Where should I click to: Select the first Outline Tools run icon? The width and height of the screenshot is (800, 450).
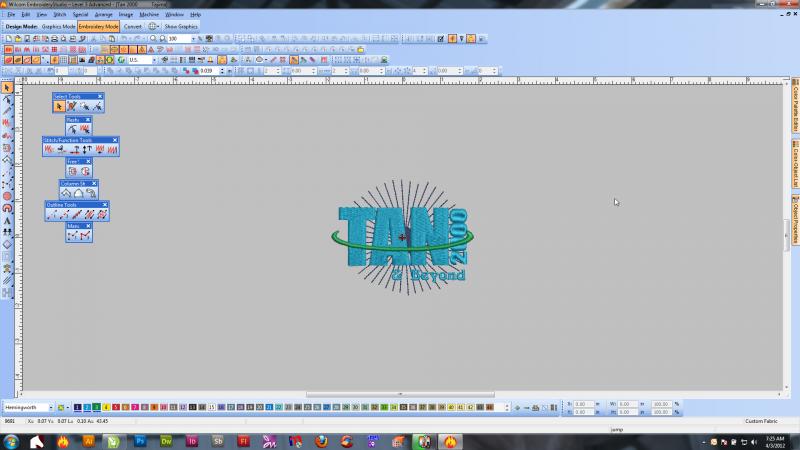52,215
